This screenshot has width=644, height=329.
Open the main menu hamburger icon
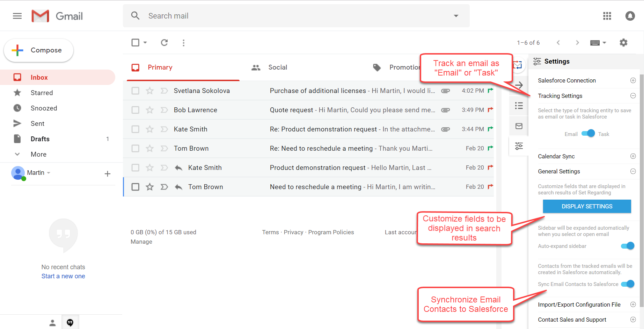point(17,16)
